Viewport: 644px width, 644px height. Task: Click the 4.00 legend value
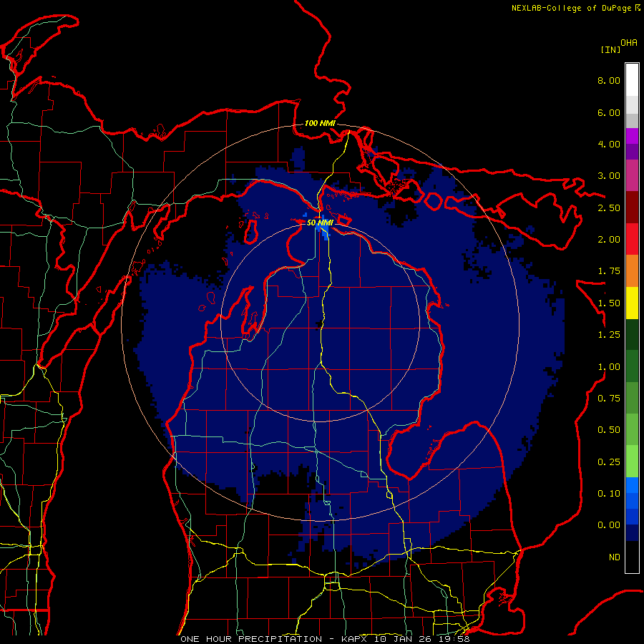[609, 144]
